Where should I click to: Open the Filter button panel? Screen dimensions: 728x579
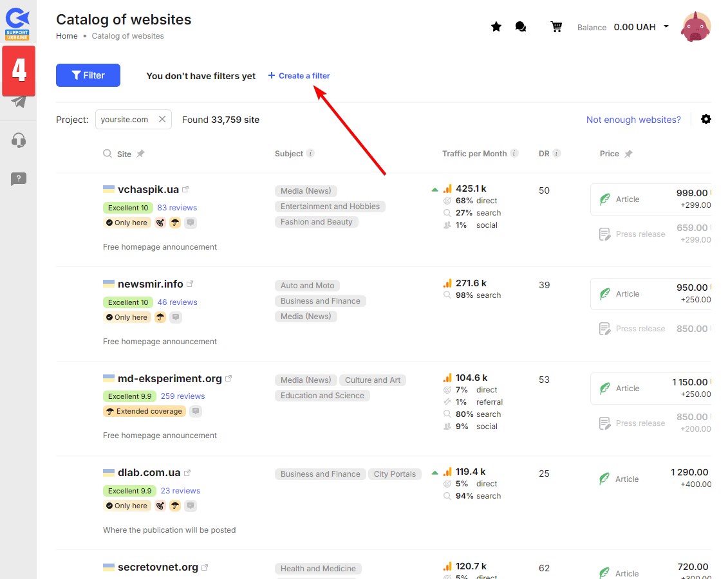click(88, 75)
